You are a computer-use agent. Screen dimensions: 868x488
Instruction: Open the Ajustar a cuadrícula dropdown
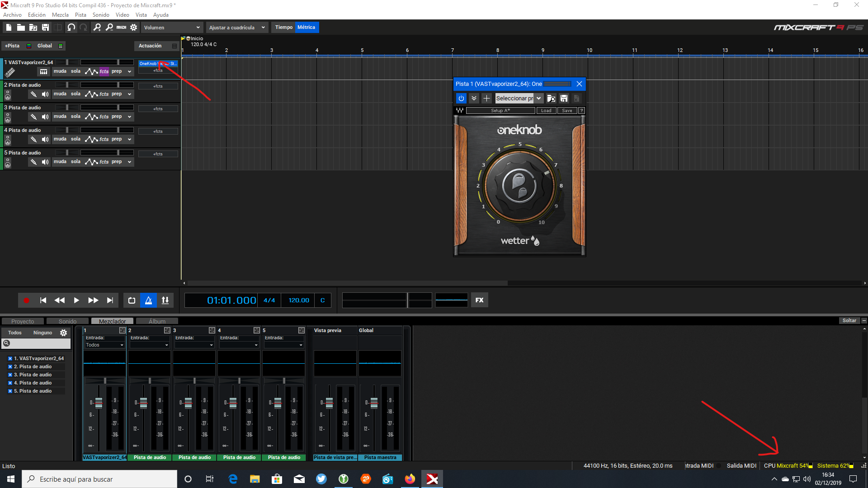click(237, 28)
